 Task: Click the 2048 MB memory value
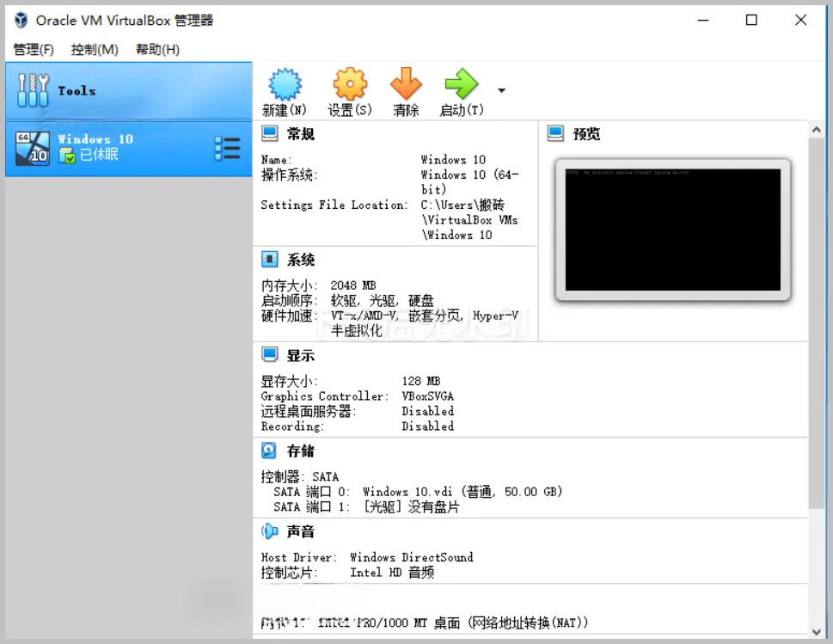[352, 285]
